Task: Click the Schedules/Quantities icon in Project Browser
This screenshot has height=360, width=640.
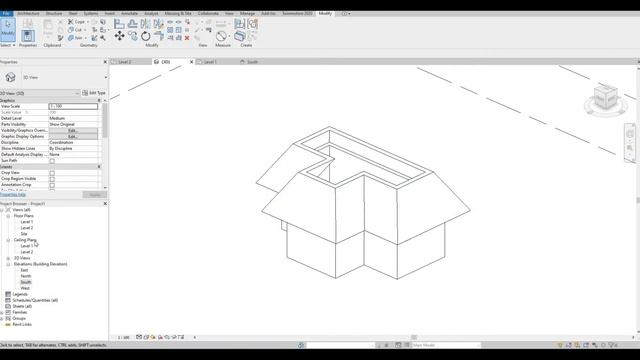Action: (8, 300)
